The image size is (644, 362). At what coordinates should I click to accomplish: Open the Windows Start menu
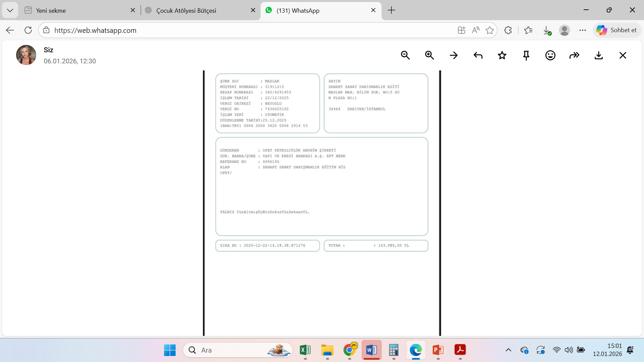click(x=170, y=350)
